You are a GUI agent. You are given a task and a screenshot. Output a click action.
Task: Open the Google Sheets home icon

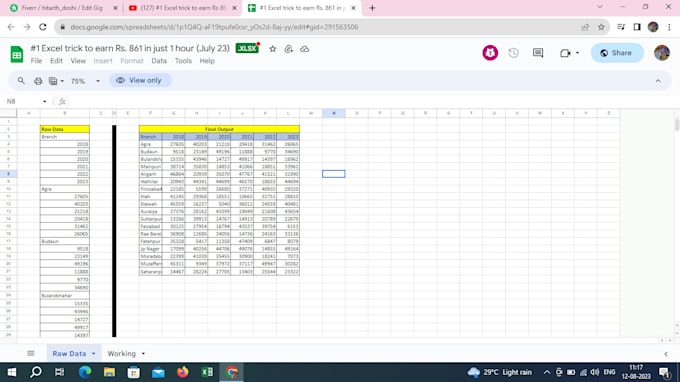pyautogui.click(x=16, y=54)
